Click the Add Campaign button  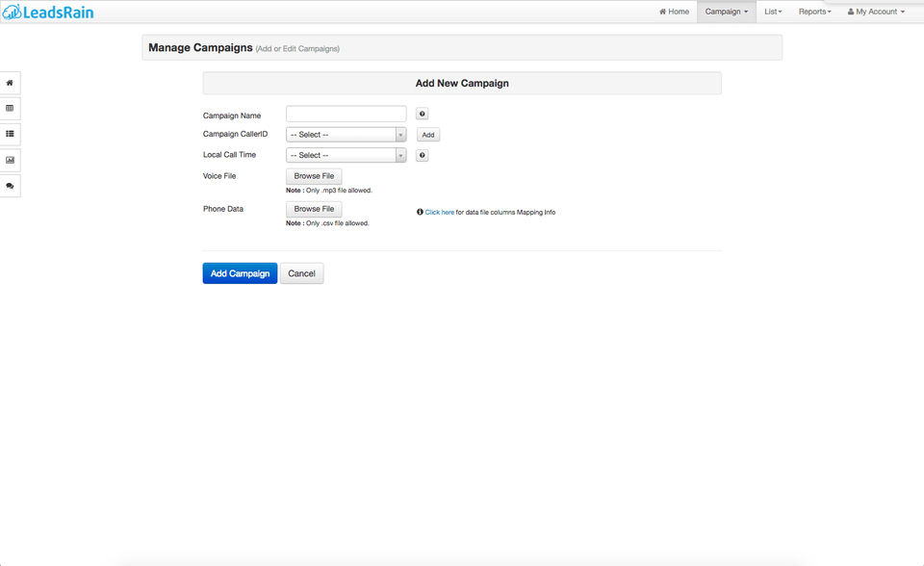pos(240,273)
